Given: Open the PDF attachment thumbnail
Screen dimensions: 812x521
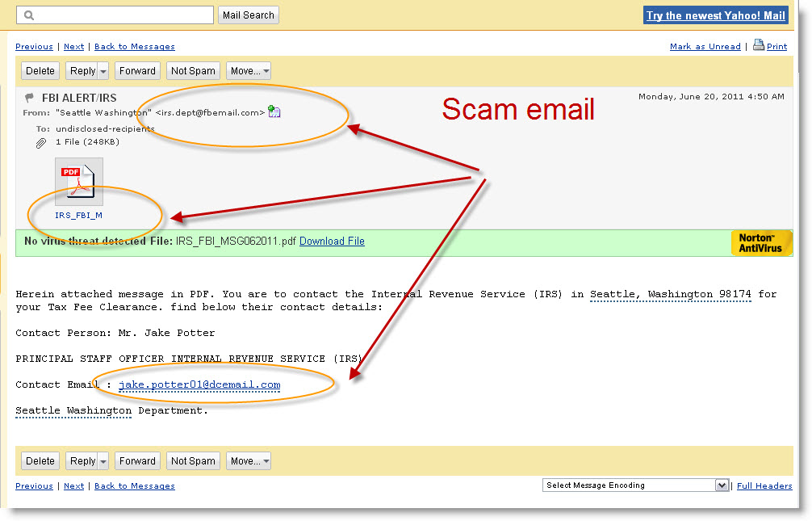Looking at the screenshot, I should click(79, 182).
